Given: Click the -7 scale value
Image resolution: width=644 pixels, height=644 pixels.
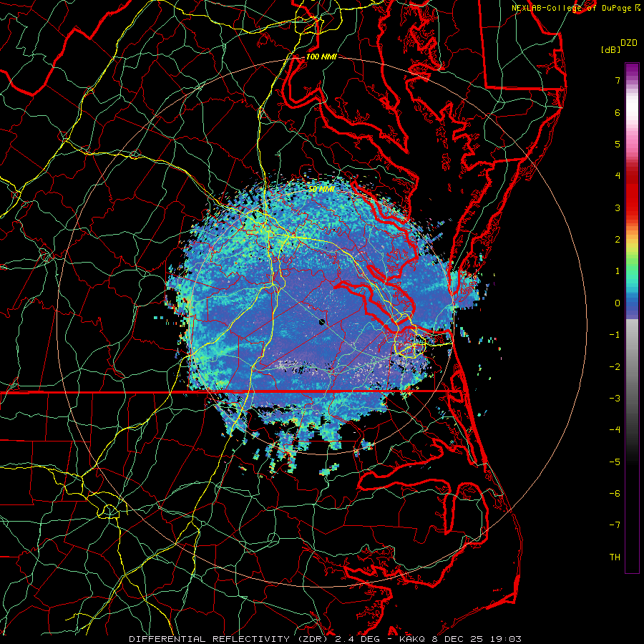Looking at the screenshot, I should coord(615,525).
